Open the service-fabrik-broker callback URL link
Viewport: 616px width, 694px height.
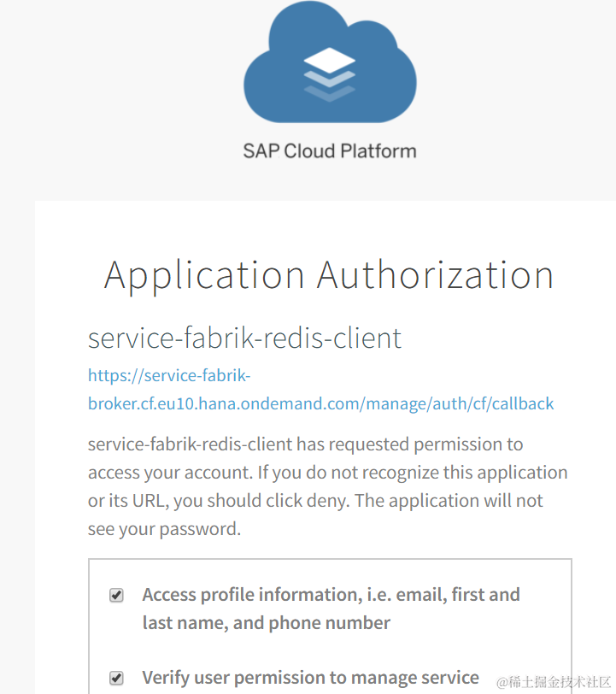(320, 390)
